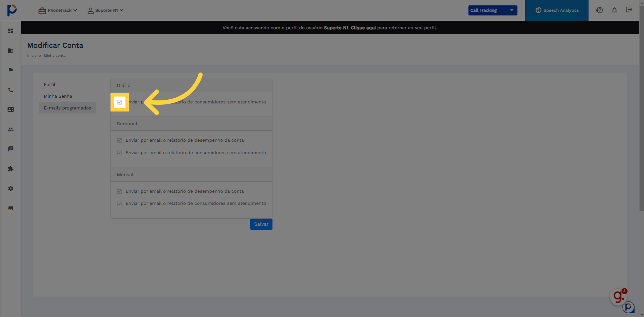The image size is (644, 317).
Task: Click the logout exit icon
Action: (629, 9)
